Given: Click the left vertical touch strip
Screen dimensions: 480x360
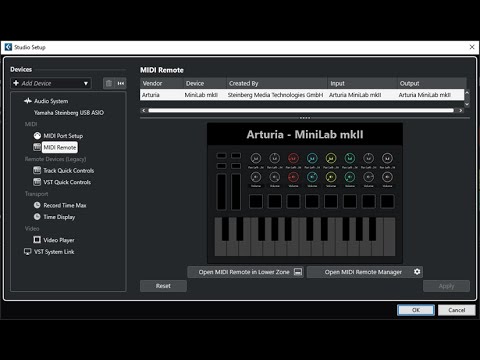Looking at the screenshot, I should [x=221, y=191].
